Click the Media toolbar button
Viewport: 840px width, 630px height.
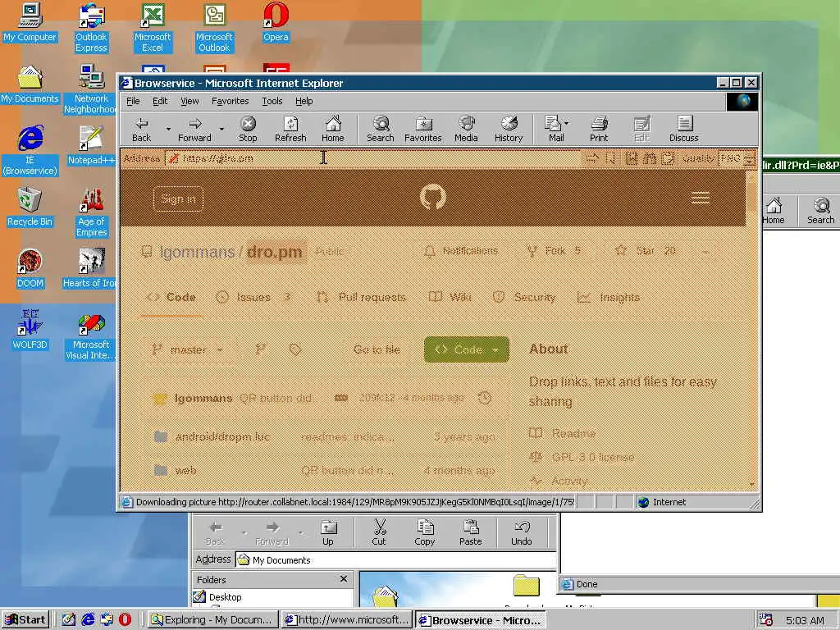click(x=466, y=130)
